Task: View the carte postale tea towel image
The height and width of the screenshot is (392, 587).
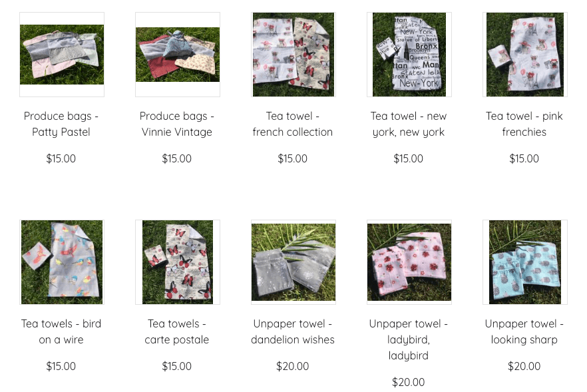Action: [178, 262]
